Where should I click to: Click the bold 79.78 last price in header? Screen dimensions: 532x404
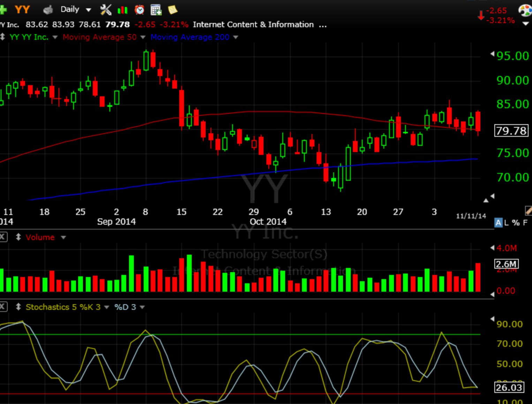pyautogui.click(x=117, y=24)
